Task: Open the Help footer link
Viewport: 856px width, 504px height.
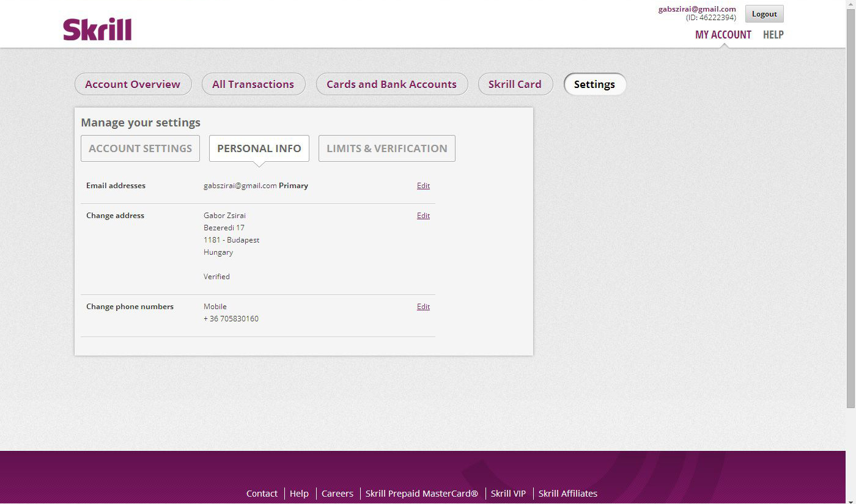Action: pyautogui.click(x=299, y=494)
